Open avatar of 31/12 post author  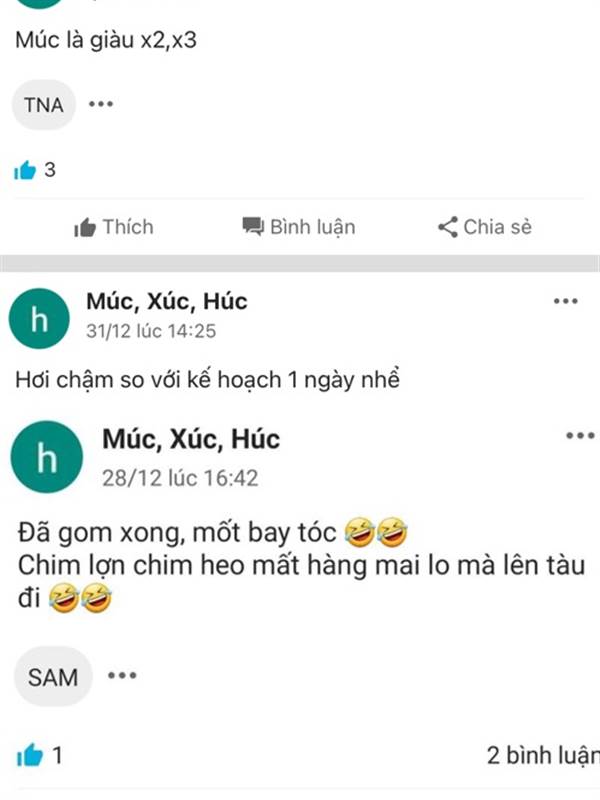point(39,319)
